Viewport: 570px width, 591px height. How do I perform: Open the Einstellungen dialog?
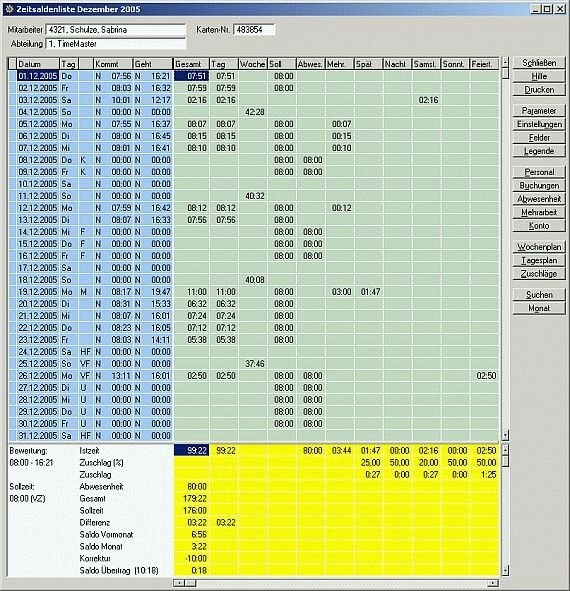539,124
